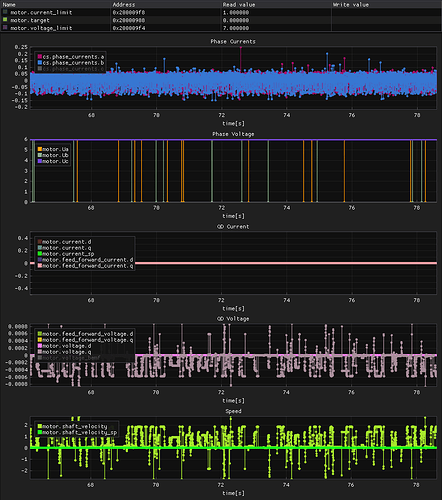Click motor.voltage.q legend marker
This screenshot has height=500, width=442.
(x=40, y=352)
